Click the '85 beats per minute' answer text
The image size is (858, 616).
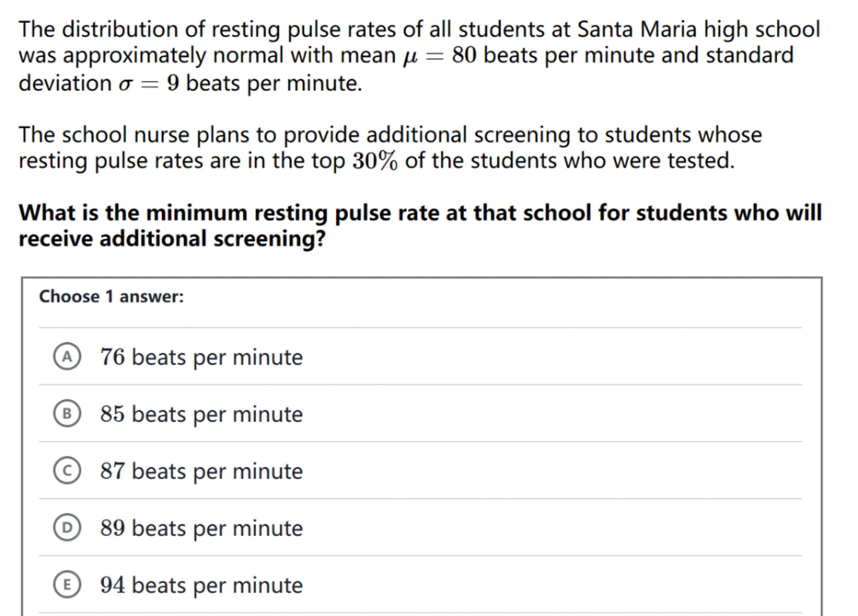click(201, 414)
